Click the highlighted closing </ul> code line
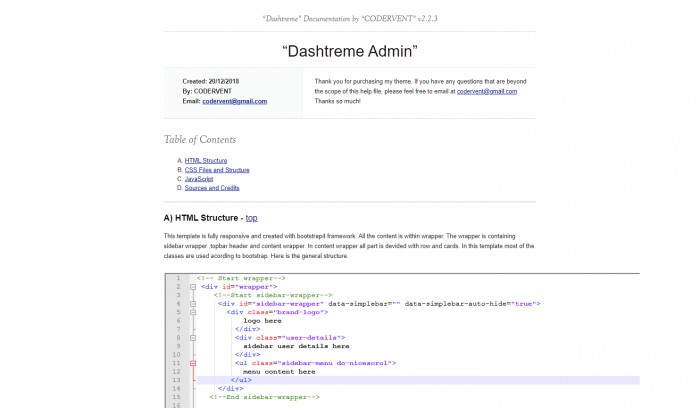The height and width of the screenshot is (408, 700). [241, 380]
